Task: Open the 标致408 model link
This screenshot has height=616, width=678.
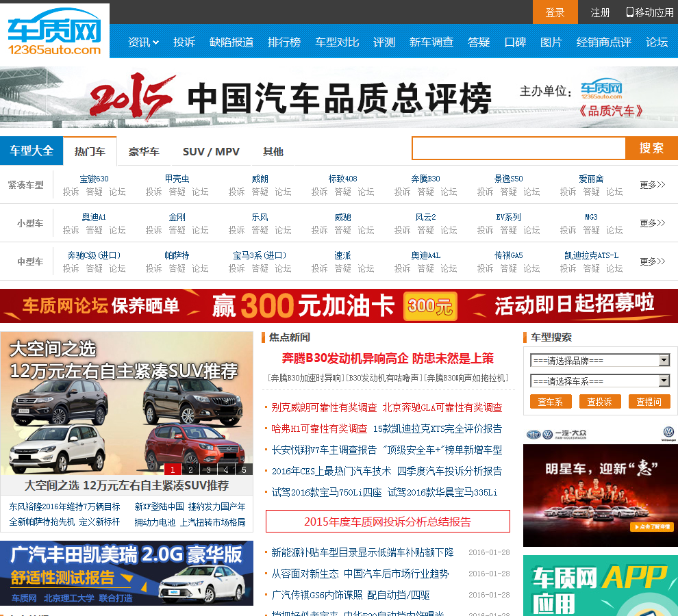Action: (343, 179)
